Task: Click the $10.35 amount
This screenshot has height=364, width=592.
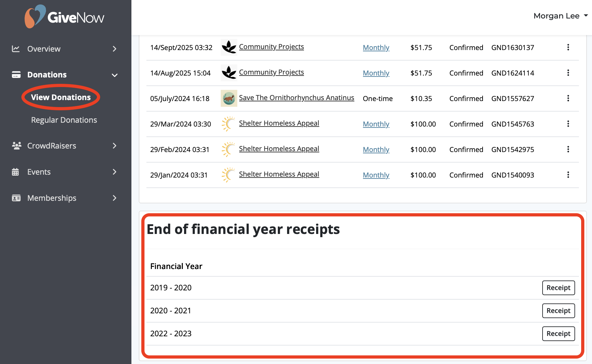Action: coord(421,98)
